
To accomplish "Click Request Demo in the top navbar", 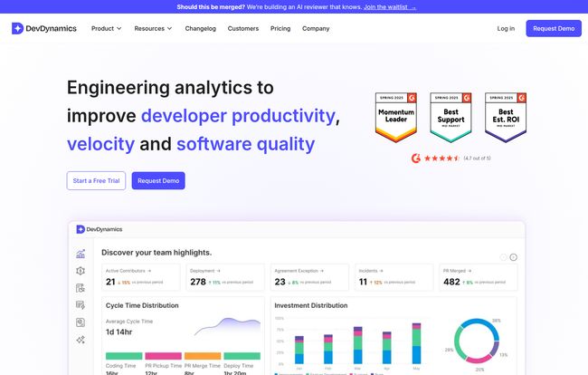I will pyautogui.click(x=554, y=28).
